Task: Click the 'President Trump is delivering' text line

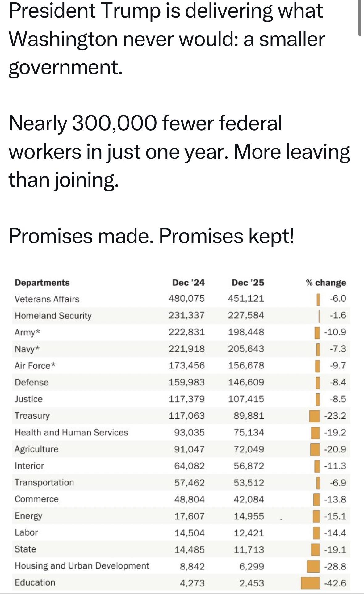Action: [165, 11]
